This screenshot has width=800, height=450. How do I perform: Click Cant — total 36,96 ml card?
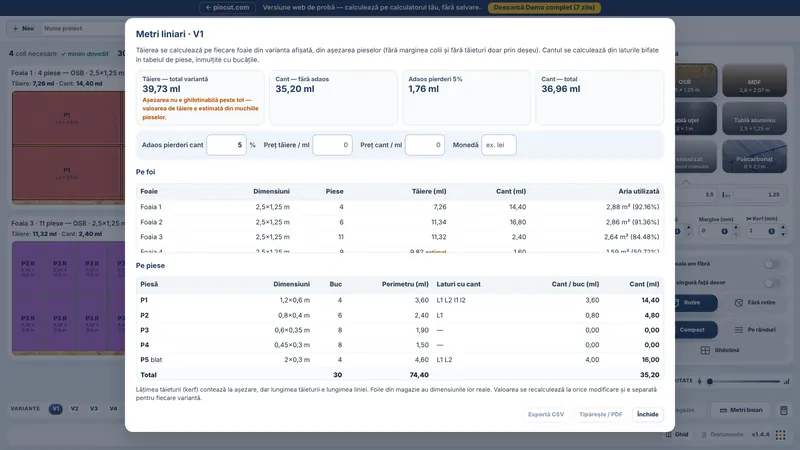599,97
